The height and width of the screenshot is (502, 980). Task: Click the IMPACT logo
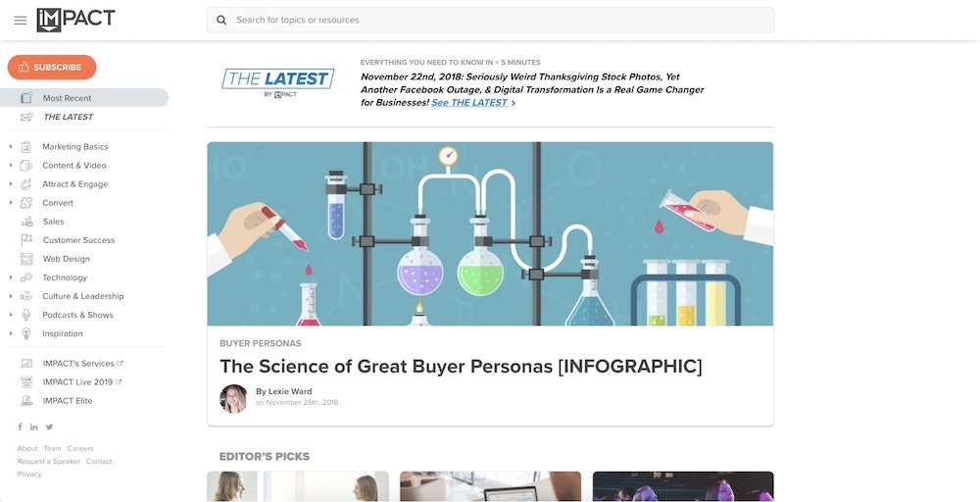[x=75, y=20]
